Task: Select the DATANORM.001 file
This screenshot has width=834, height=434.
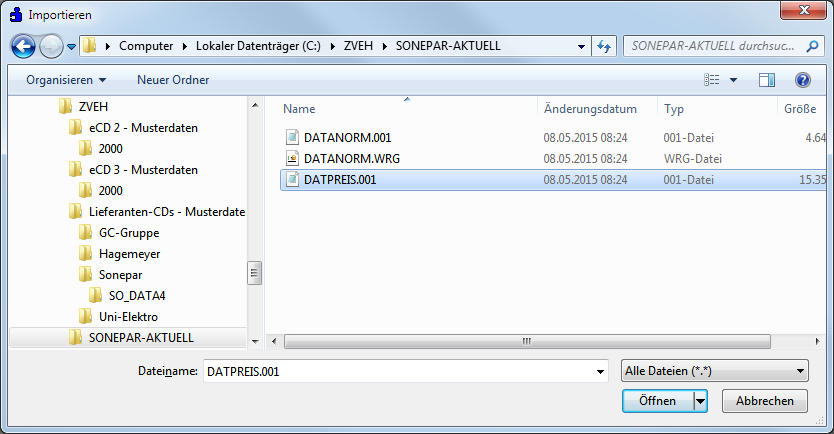Action: tap(347, 137)
